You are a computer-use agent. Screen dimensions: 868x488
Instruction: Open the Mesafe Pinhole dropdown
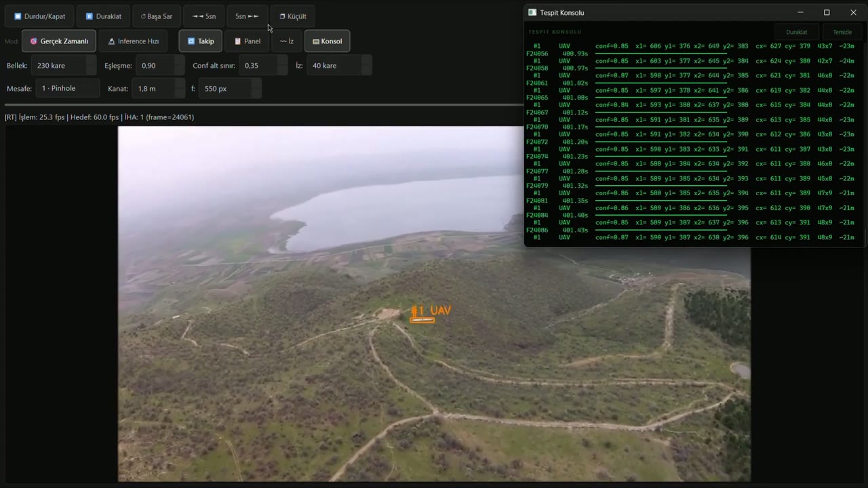(x=68, y=88)
